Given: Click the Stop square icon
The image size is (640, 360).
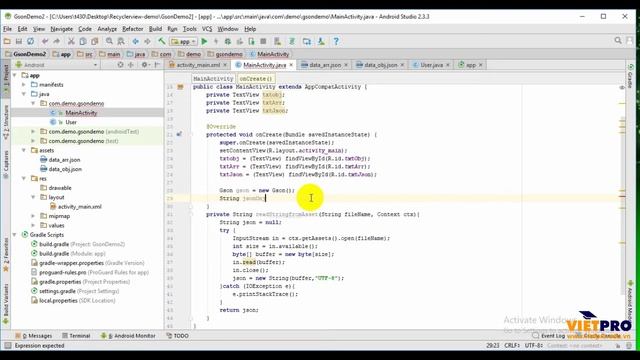Looking at the screenshot, I should (x=263, y=41).
